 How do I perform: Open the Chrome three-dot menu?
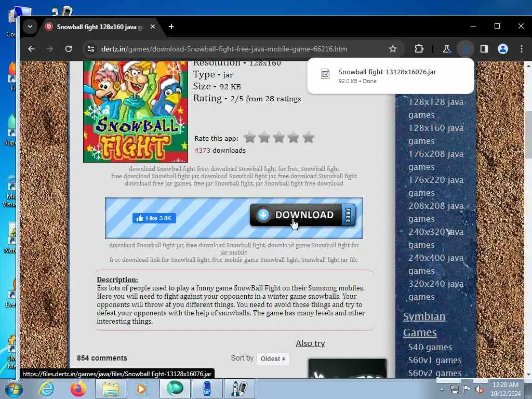(x=522, y=49)
